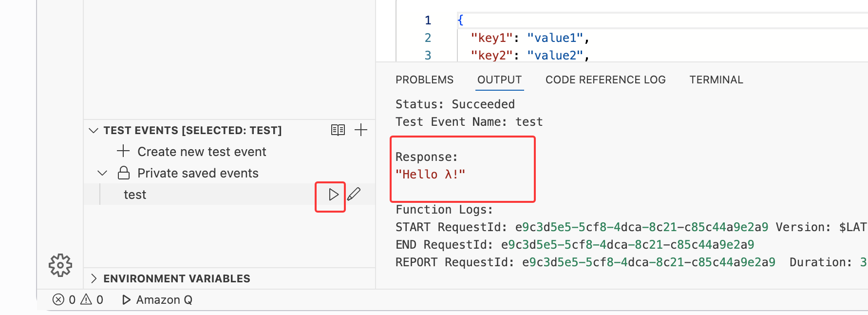868x315 pixels.
Task: Click the lock icon beside Private saved events
Action: point(124,173)
